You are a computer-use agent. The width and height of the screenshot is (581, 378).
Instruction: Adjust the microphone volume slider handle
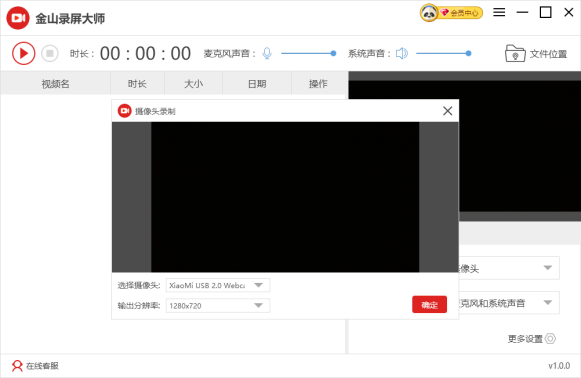pos(333,53)
